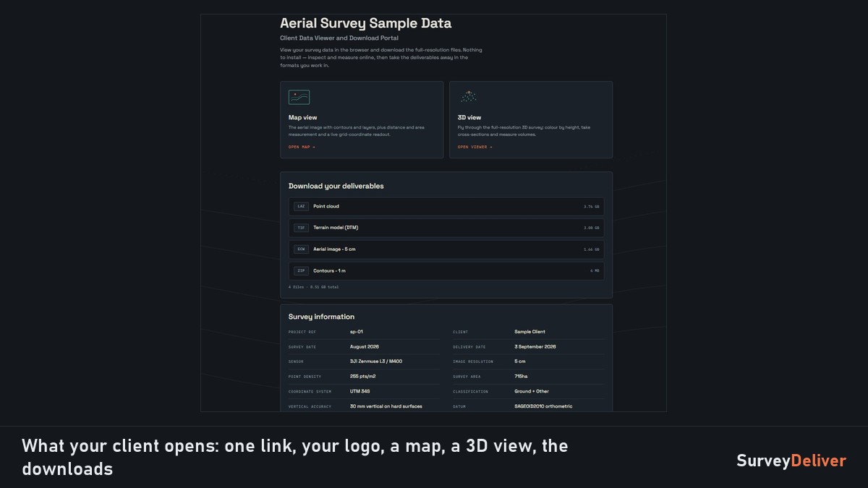The height and width of the screenshot is (488, 868).
Task: Click the 'Aerial Survey Sample Data' heading
Action: 365,23
